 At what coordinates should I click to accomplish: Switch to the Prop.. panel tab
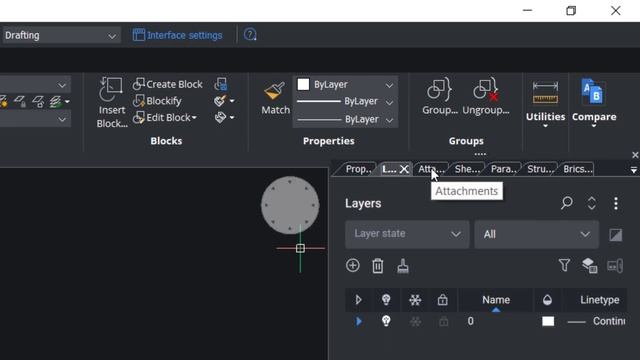coord(358,169)
